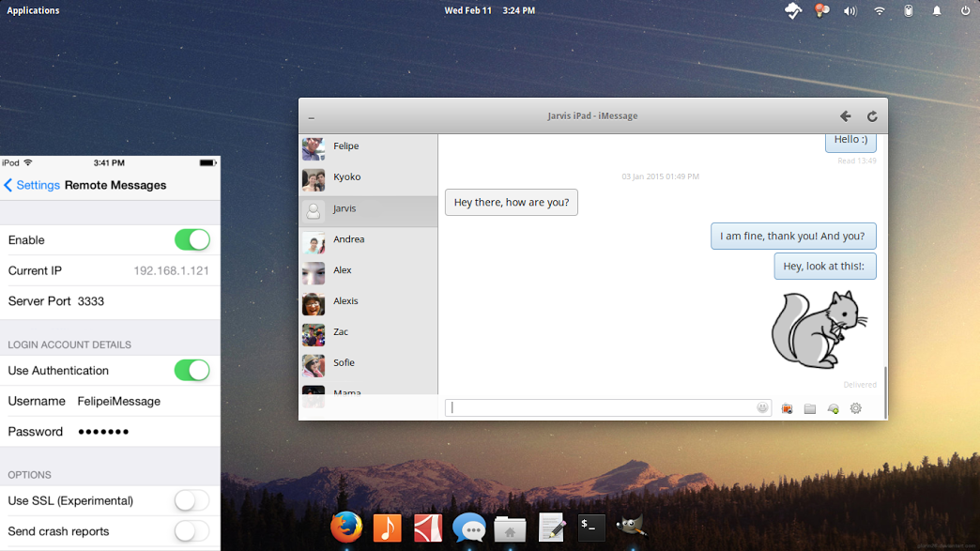
Task: Open the chat with Alexis
Action: pos(345,301)
